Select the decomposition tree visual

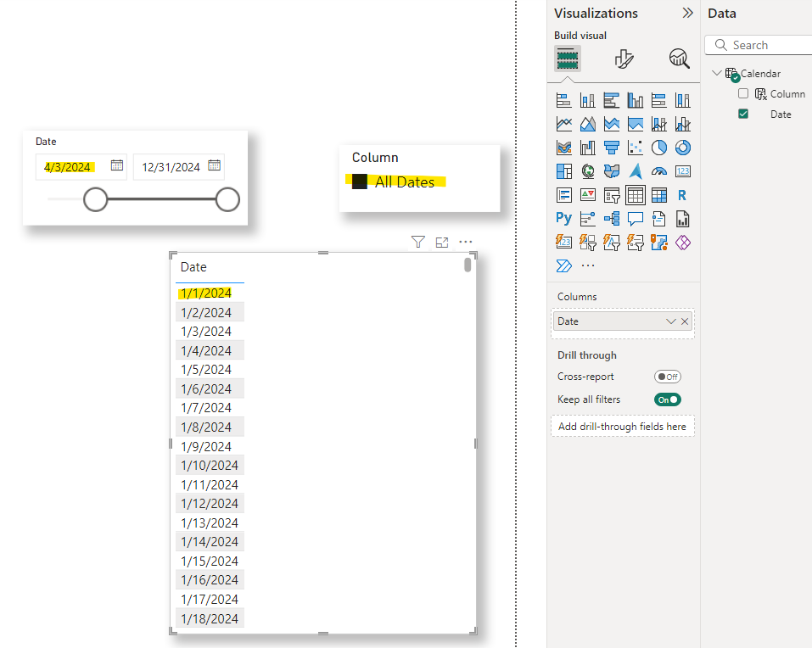point(611,219)
